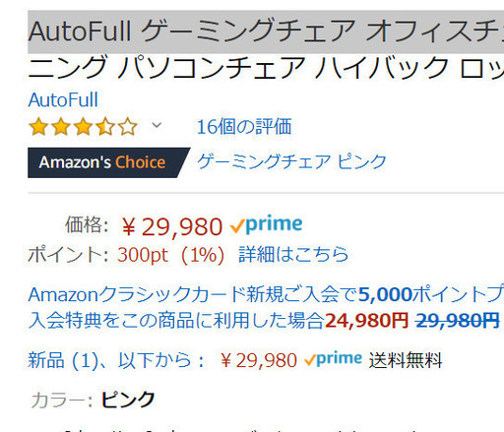Click the highlighted AutoFull product title
The height and width of the screenshot is (432, 504).
pos(266,31)
